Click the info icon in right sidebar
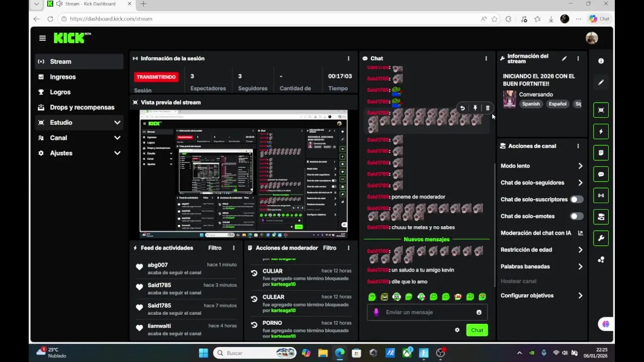This screenshot has height=362, width=644. 601,61
